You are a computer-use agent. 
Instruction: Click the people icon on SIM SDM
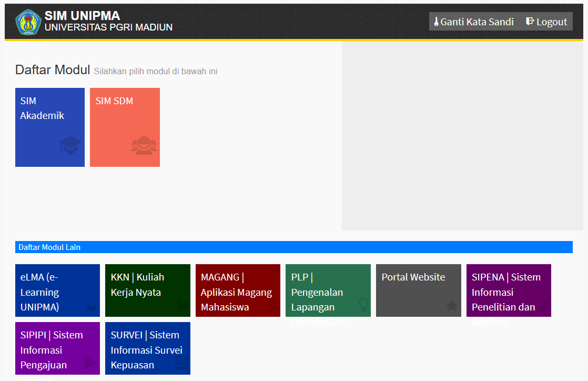(144, 146)
